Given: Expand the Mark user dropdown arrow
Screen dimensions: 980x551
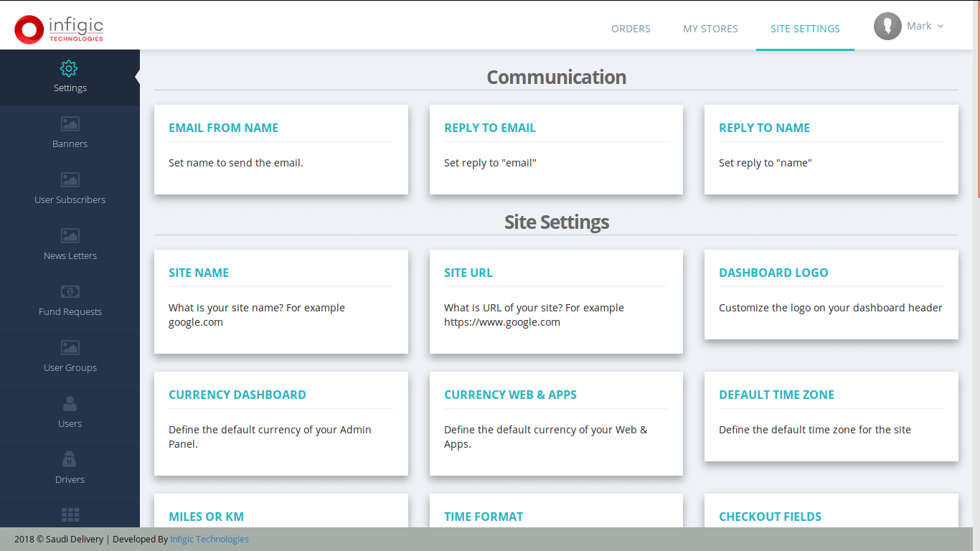Looking at the screenshot, I should 941,27.
